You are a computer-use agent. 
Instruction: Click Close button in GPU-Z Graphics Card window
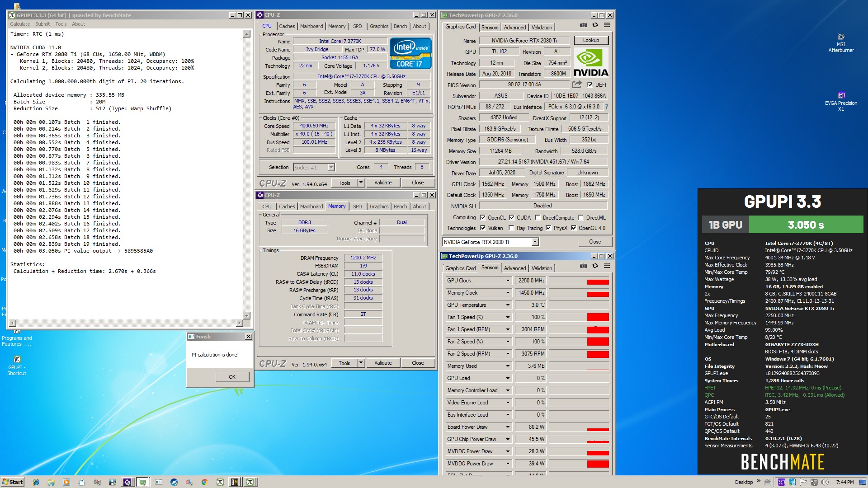(595, 242)
